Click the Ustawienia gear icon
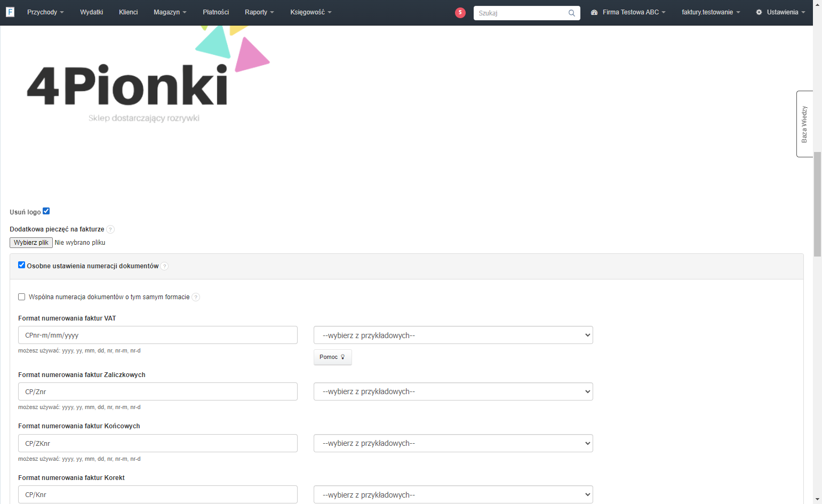This screenshot has width=822, height=504. pyautogui.click(x=759, y=12)
